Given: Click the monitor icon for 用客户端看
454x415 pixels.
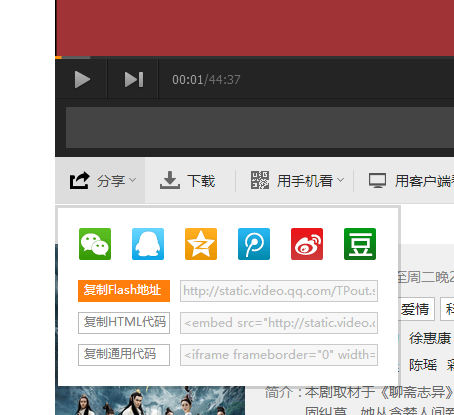Looking at the screenshot, I should pos(377,180).
